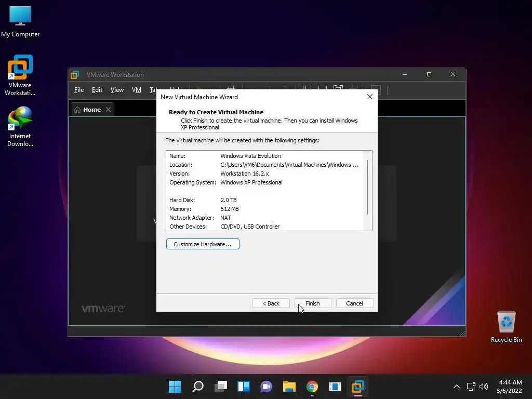Open the View menu in VMware
The image size is (532, 399).
coord(117,90)
